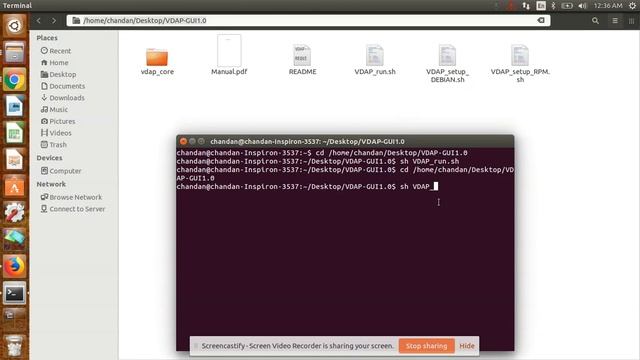
Task: Open the network indicator in the top panel
Action: (x=526, y=6)
